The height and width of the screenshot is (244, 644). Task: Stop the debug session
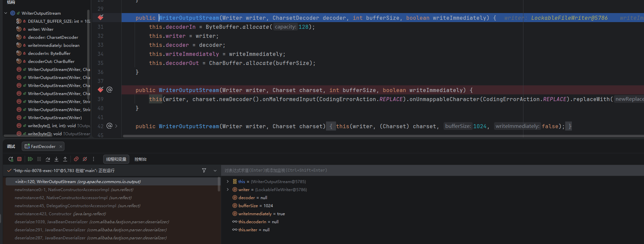click(x=19, y=159)
